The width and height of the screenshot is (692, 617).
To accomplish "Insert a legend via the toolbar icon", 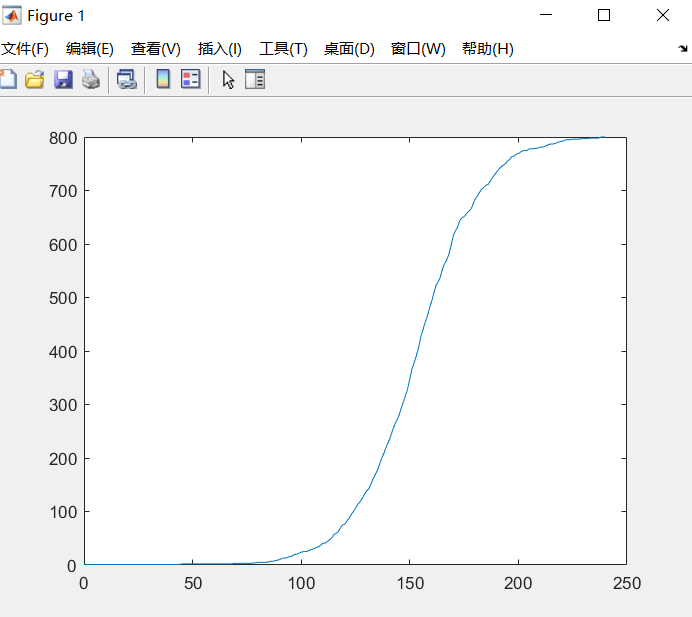I will 191,79.
